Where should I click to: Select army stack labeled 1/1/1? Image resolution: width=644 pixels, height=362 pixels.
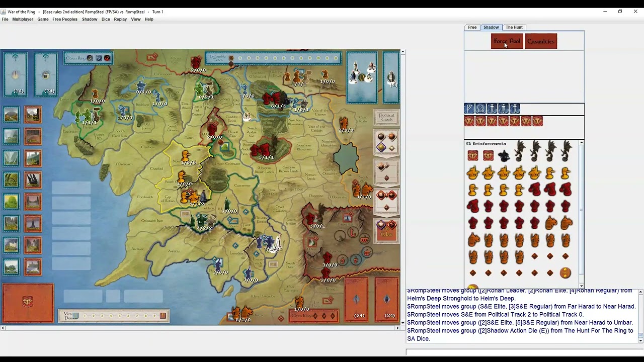tap(89, 117)
